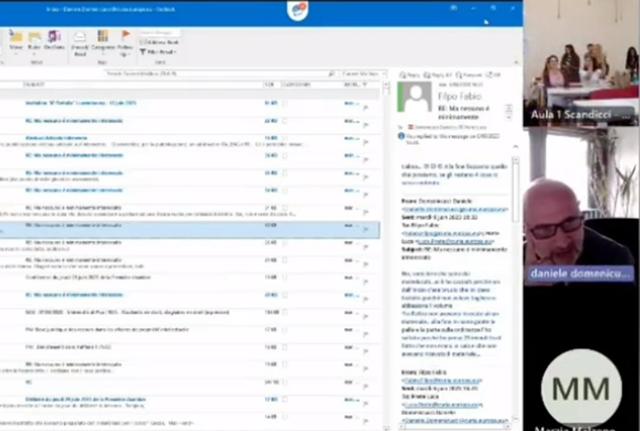Toggle follow-up flag on highlighted email

[366, 226]
